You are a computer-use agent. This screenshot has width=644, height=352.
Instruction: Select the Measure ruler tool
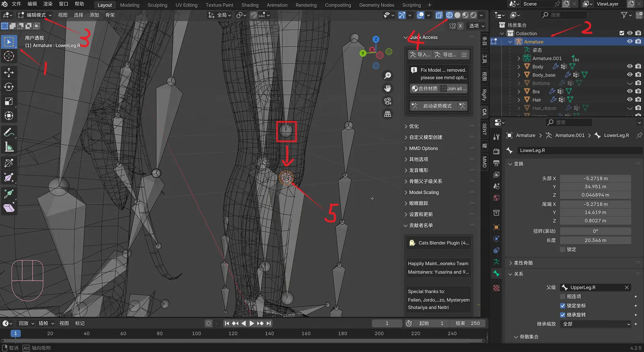coord(9,147)
